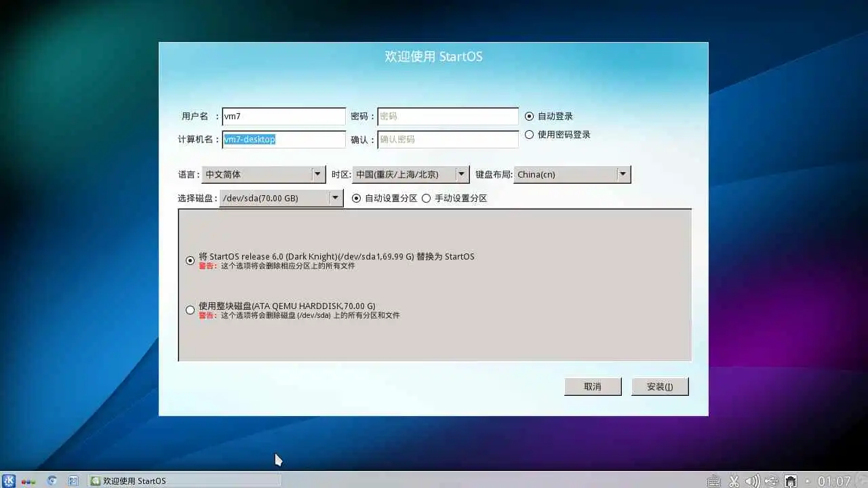Select the 自动登录 radio button
868x488 pixels.
(549, 116)
